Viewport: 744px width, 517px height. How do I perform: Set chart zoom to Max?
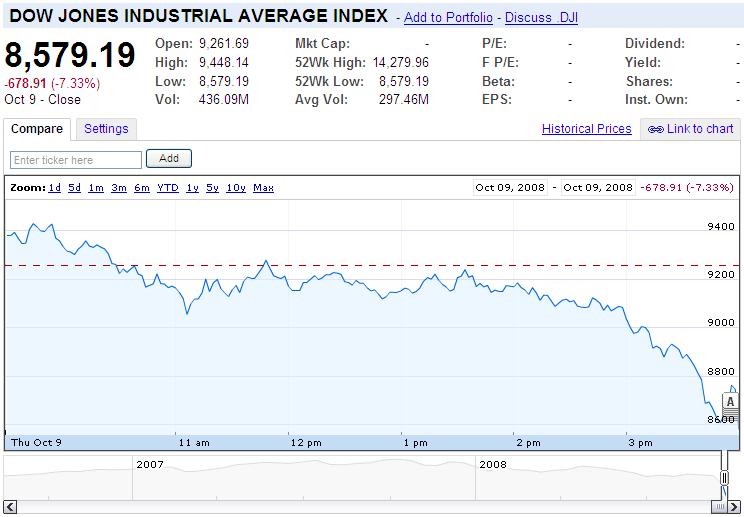coord(263,188)
